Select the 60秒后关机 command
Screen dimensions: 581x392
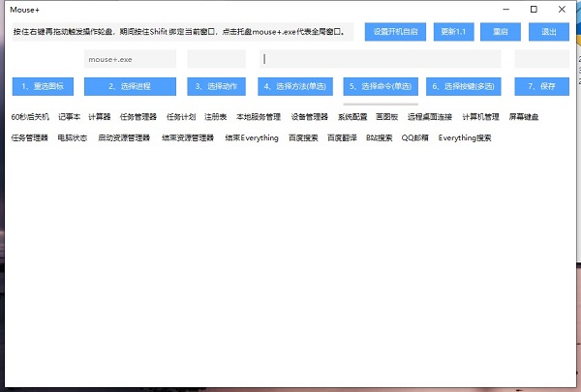29,117
